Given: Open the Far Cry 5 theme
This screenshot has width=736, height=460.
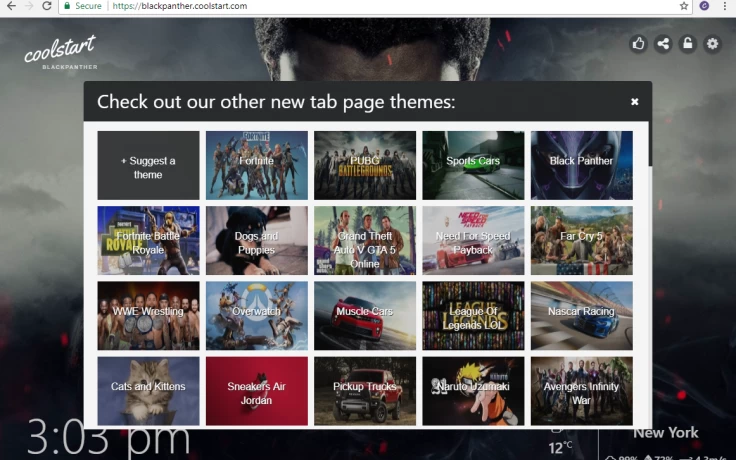Looking at the screenshot, I should coord(582,240).
